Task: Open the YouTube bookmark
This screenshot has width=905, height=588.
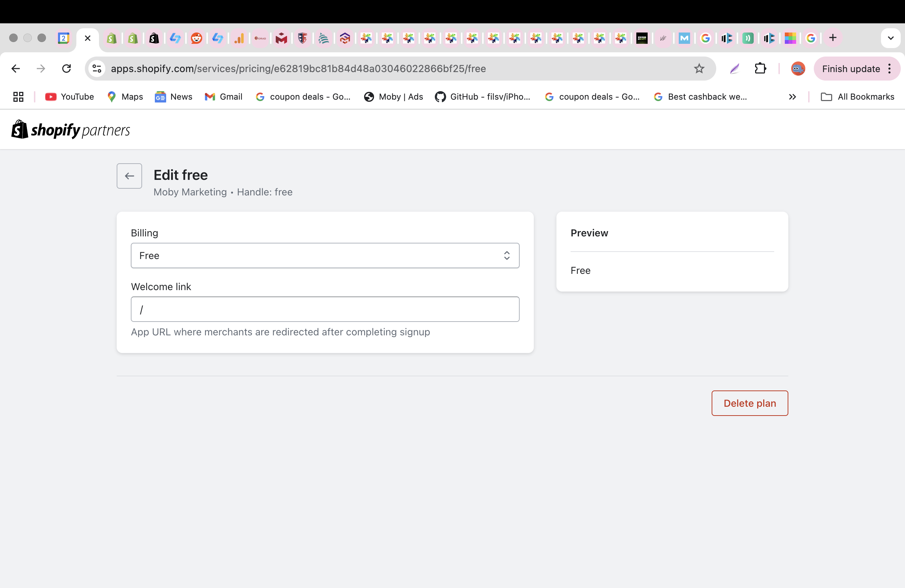Action: (70, 97)
